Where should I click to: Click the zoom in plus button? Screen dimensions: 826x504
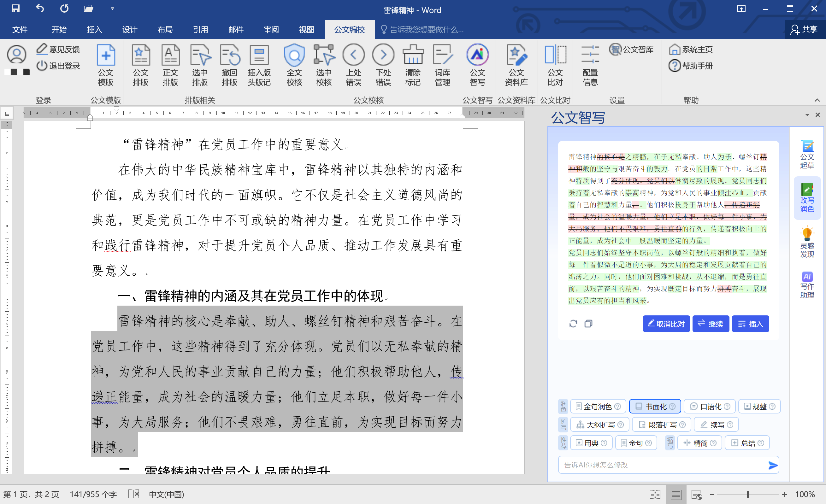[x=784, y=495]
